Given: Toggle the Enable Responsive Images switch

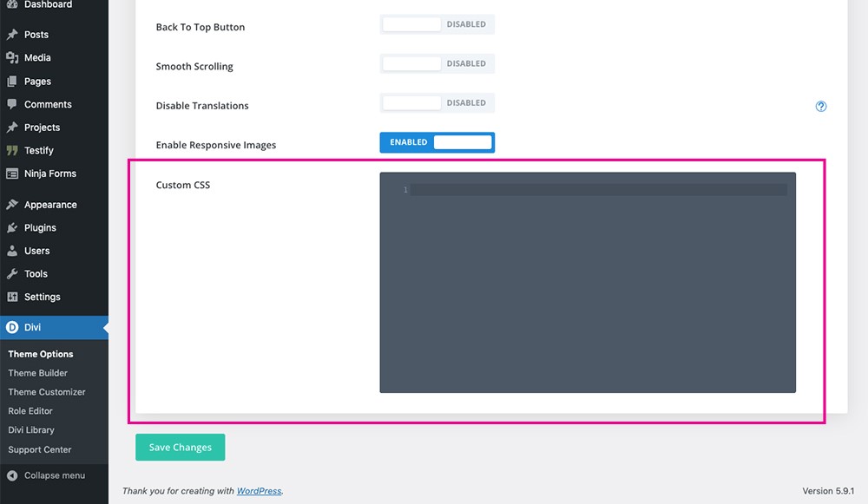Looking at the screenshot, I should pos(437,142).
